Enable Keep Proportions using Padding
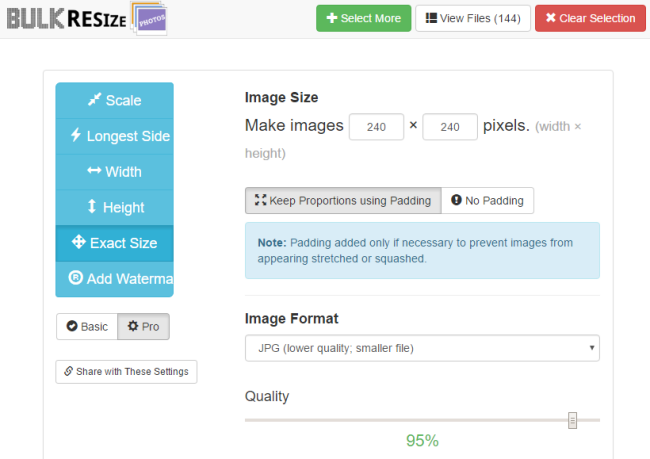Screen dimensions: 650x459 [x=343, y=201]
